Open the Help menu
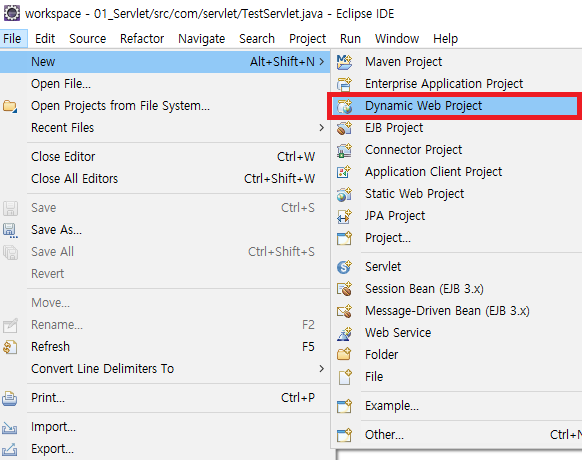Image resolution: width=582 pixels, height=460 pixels. click(x=445, y=39)
